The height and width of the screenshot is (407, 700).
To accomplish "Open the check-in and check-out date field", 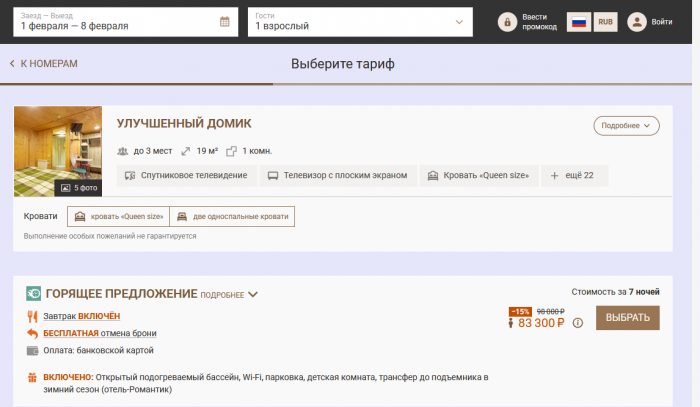I will [120, 21].
